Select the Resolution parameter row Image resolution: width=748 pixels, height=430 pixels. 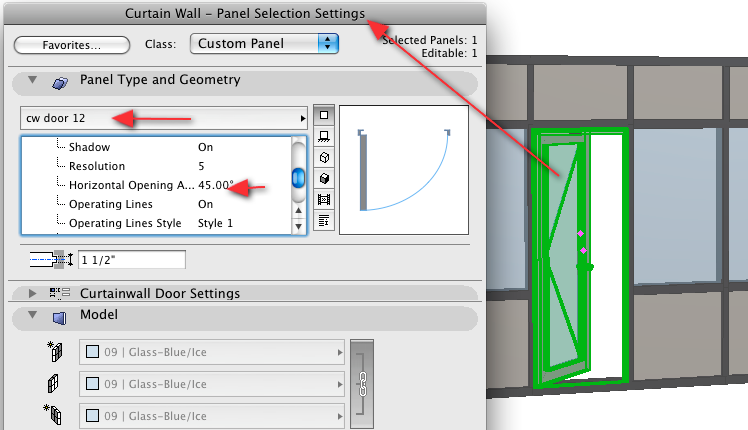156,166
